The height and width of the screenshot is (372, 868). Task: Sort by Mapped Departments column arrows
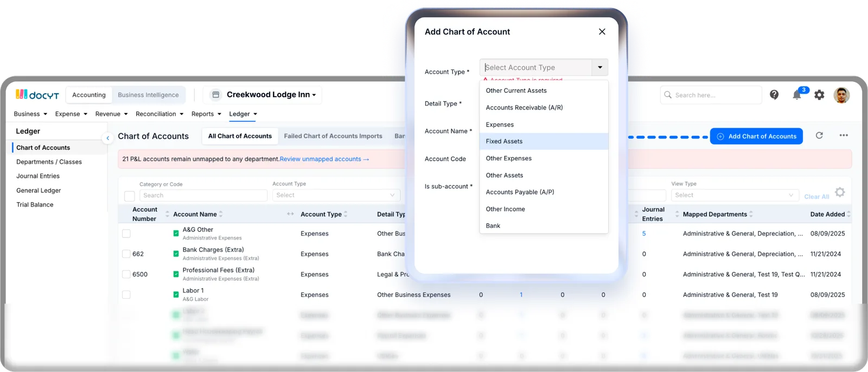click(751, 214)
